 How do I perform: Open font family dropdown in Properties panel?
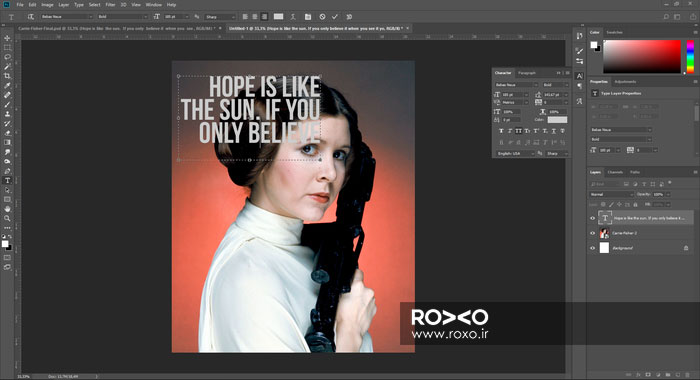(621, 129)
